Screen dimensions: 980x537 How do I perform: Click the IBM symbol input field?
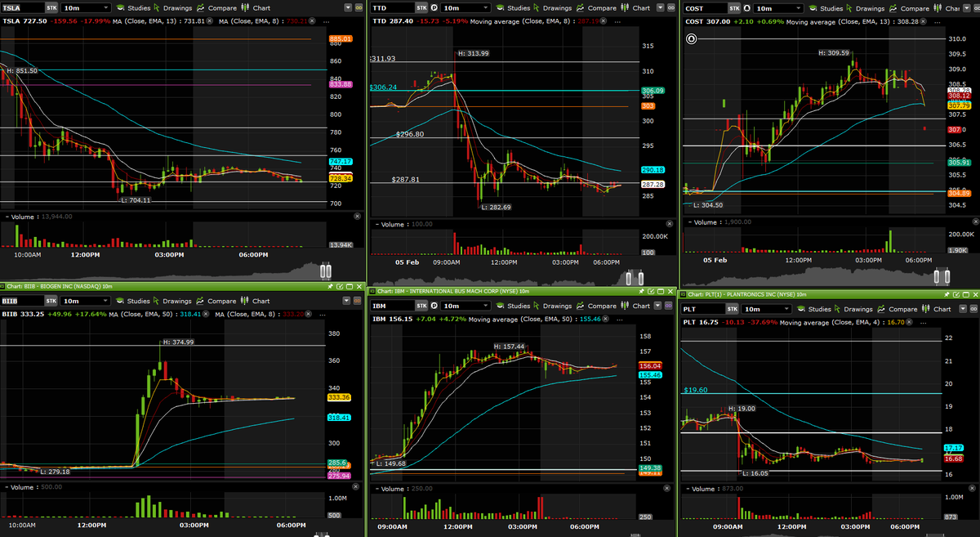(x=393, y=306)
